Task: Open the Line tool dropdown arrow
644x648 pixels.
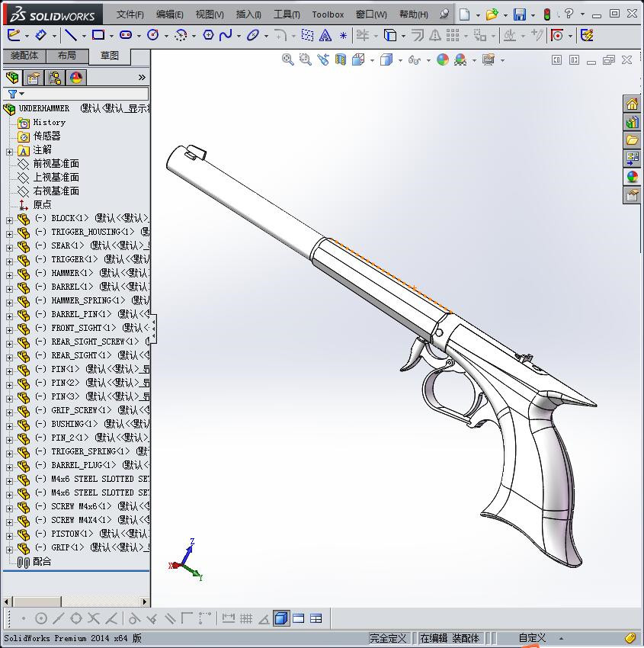Action: (84, 37)
